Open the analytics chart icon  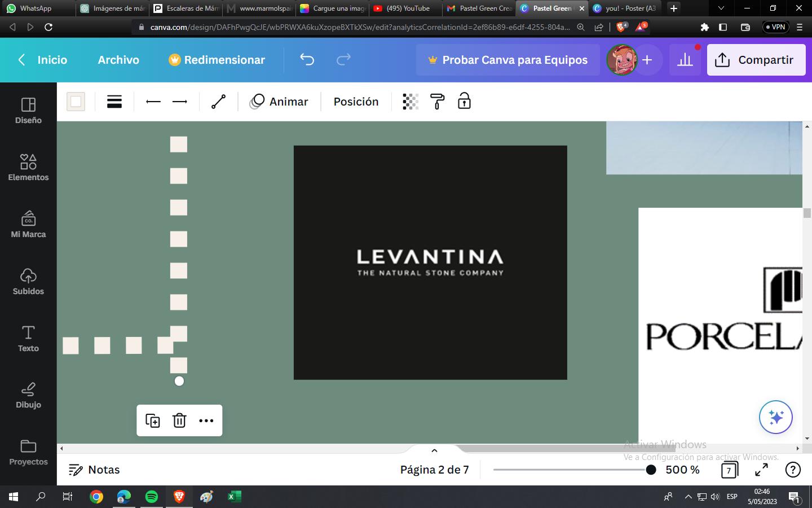coord(685,60)
